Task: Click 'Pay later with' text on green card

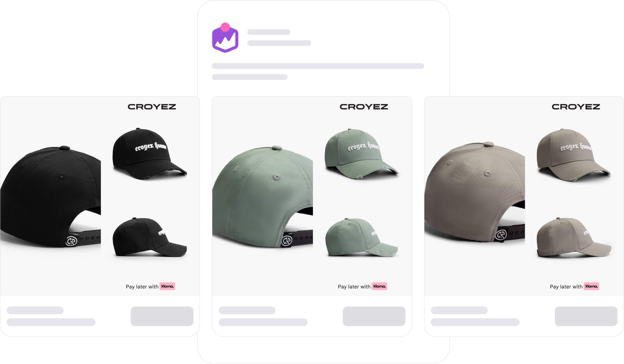Action: [354, 287]
